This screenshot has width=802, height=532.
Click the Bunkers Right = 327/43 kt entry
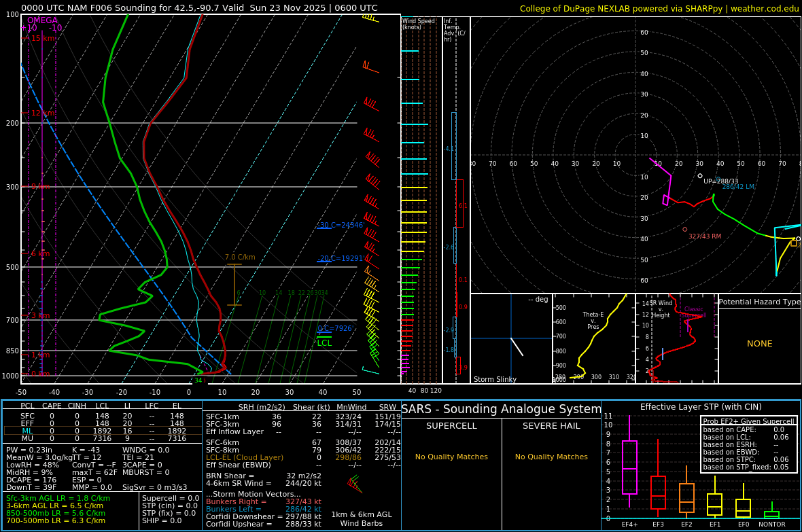264,502
